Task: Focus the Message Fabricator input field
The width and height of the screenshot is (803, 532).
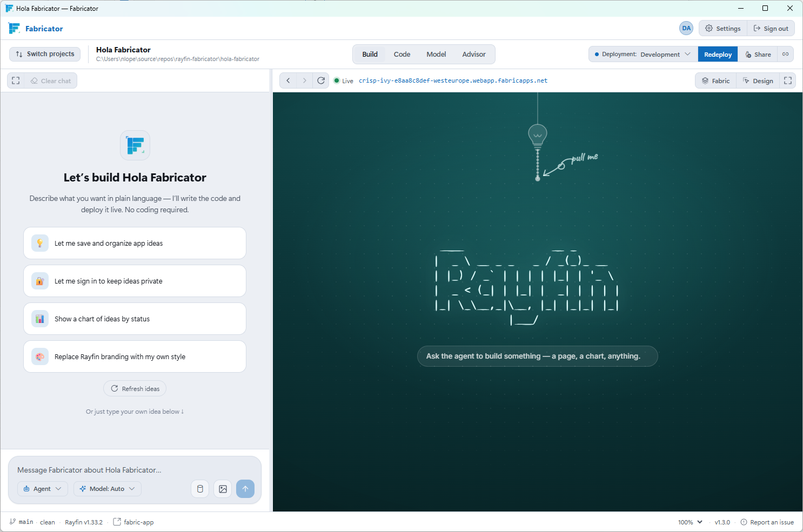Action: point(135,470)
